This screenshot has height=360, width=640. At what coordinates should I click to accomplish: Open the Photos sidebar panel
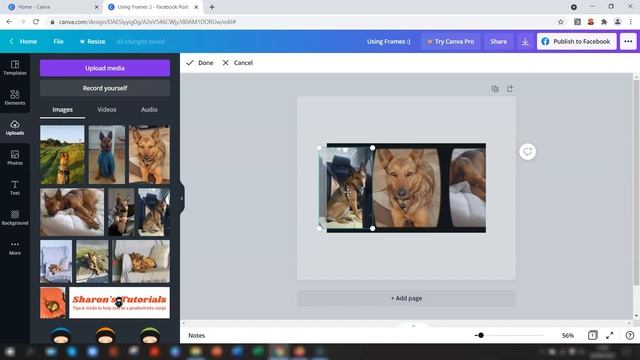15,158
